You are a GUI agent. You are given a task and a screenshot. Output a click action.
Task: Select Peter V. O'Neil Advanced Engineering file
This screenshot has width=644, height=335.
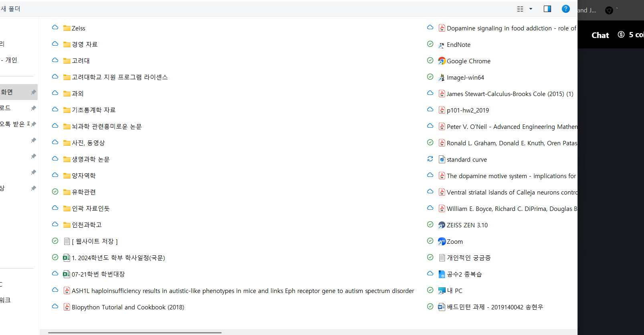(x=512, y=127)
